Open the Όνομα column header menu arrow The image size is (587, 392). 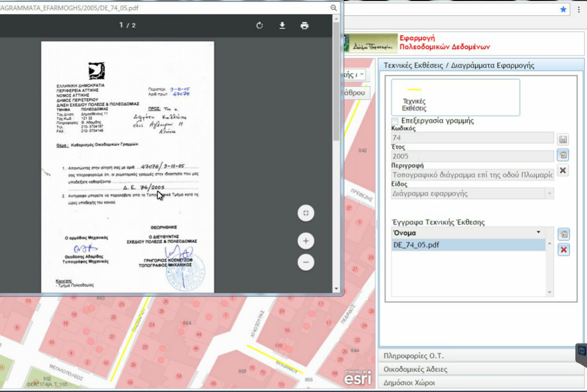(539, 232)
